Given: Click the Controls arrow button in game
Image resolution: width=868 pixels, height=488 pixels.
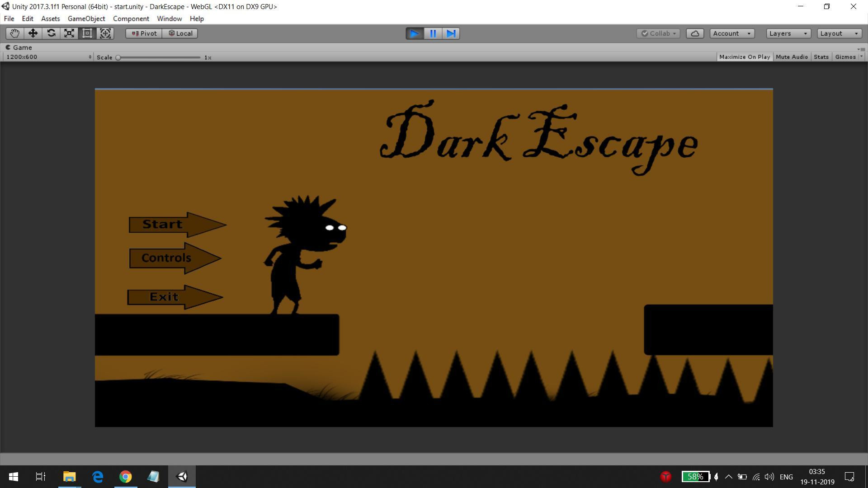Looking at the screenshot, I should click(x=175, y=258).
